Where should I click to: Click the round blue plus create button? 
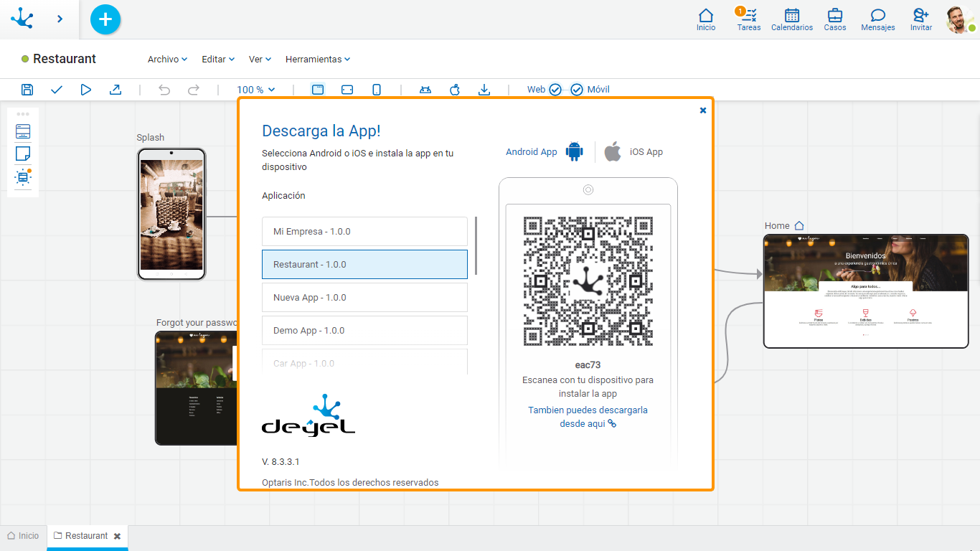pyautogui.click(x=105, y=19)
